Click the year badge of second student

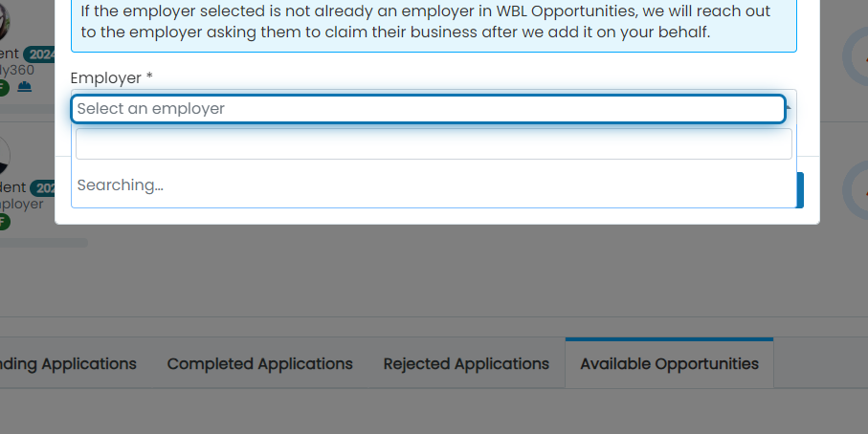point(43,188)
